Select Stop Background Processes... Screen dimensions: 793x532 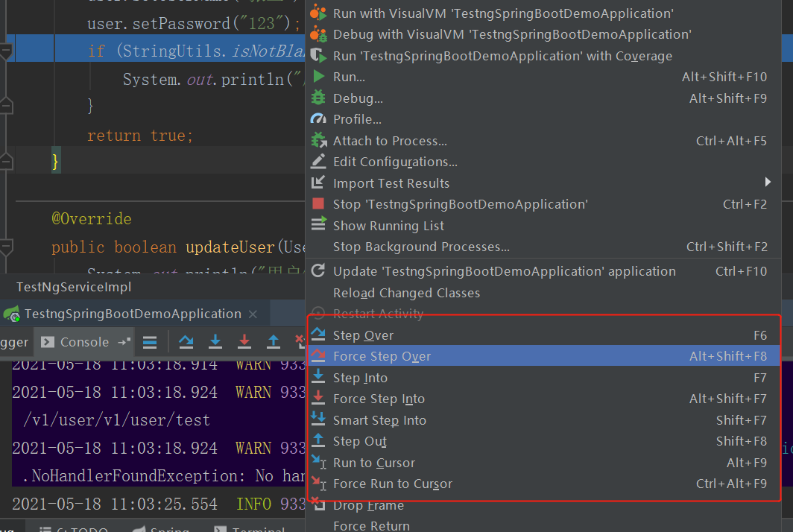pyautogui.click(x=543, y=247)
